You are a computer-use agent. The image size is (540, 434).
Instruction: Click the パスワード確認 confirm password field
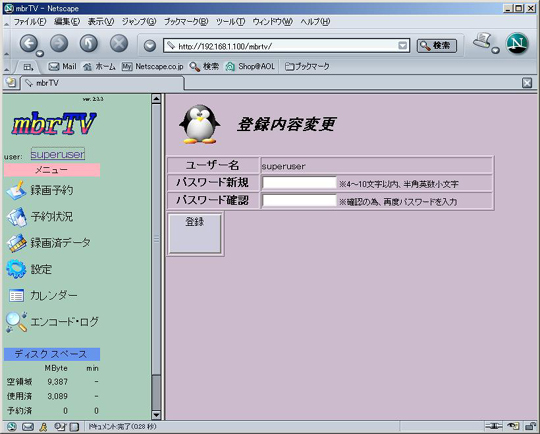click(299, 200)
